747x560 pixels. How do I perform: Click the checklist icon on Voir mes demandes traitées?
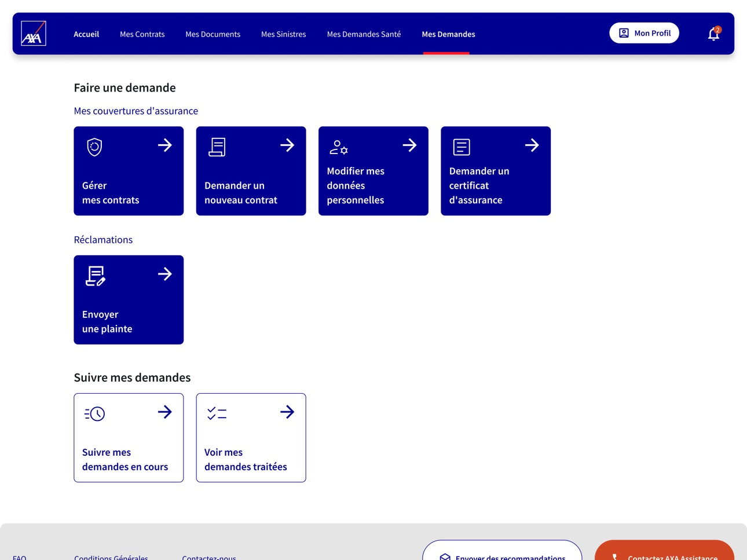(x=217, y=413)
